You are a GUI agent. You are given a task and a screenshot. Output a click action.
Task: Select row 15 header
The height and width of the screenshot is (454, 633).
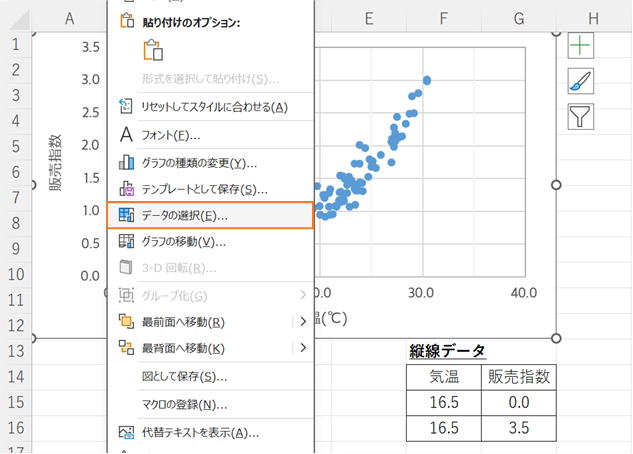click(15, 402)
